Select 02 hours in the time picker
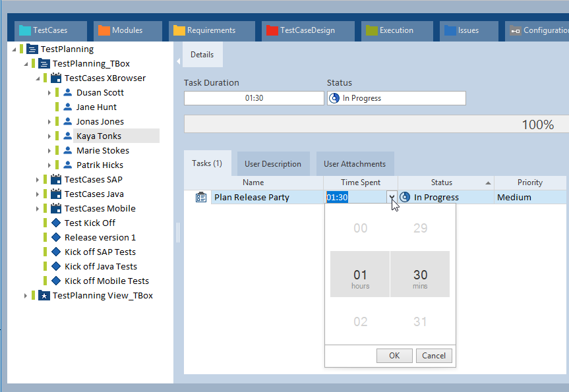The height and width of the screenshot is (392, 569). pos(360,322)
